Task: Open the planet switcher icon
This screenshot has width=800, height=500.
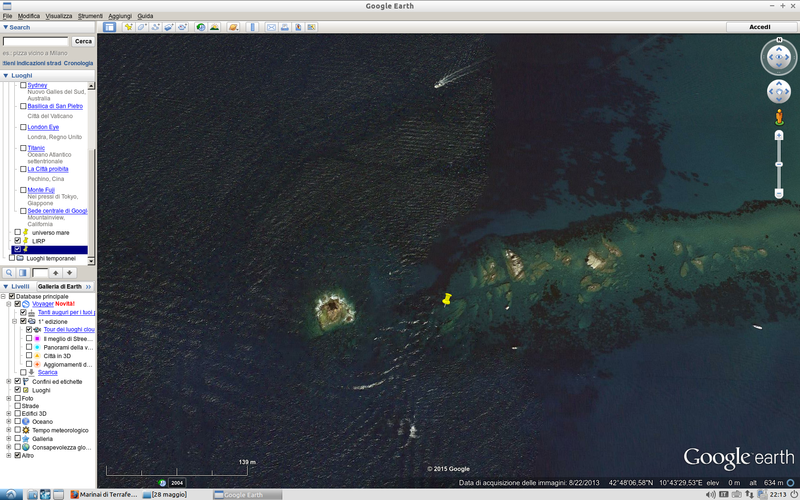Action: coord(233,27)
